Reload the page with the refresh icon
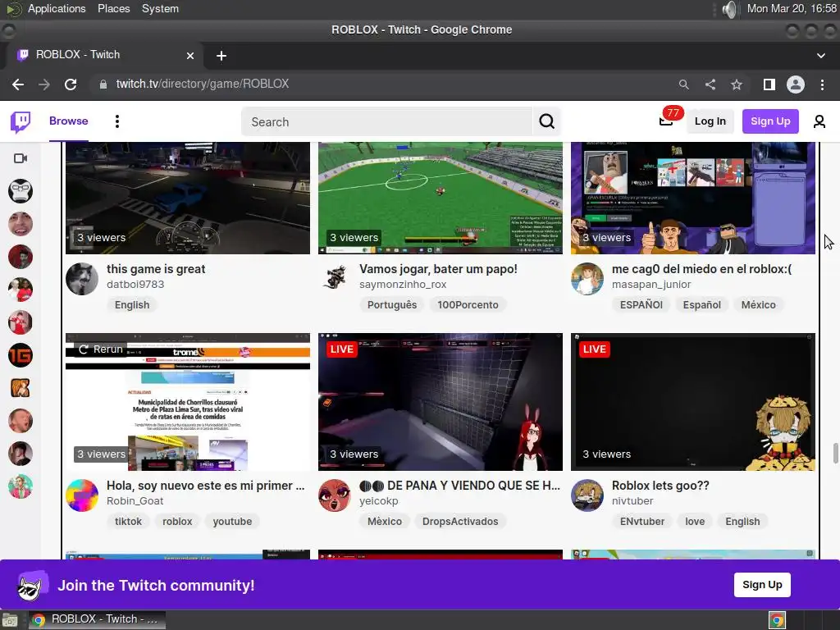Viewport: 840px width, 630px height. [x=71, y=84]
